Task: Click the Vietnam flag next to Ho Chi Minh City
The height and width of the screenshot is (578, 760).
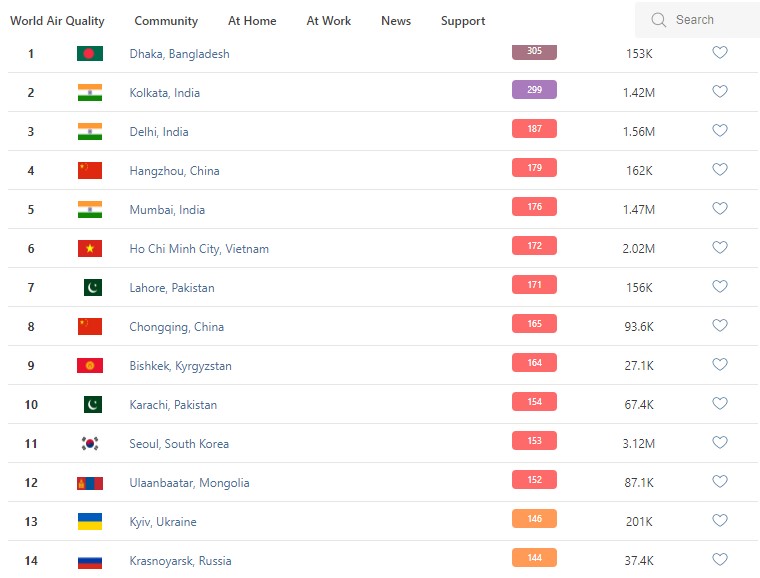Action: tap(90, 248)
